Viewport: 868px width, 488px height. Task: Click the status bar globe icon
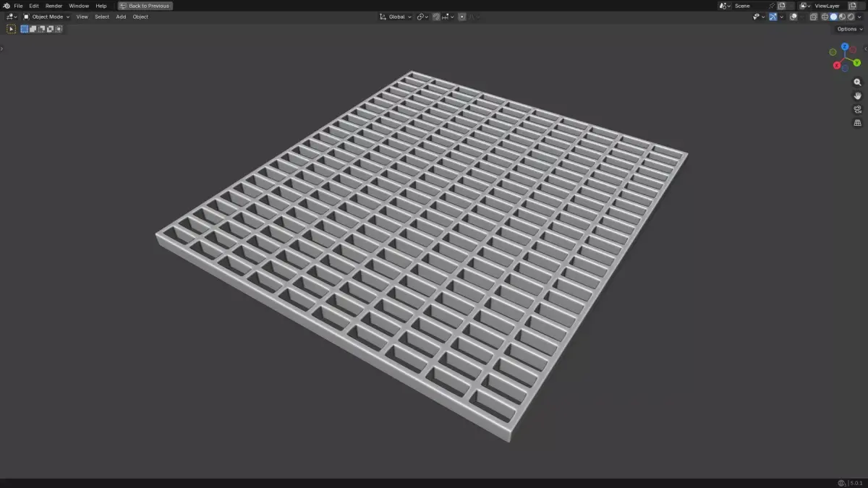pyautogui.click(x=841, y=483)
